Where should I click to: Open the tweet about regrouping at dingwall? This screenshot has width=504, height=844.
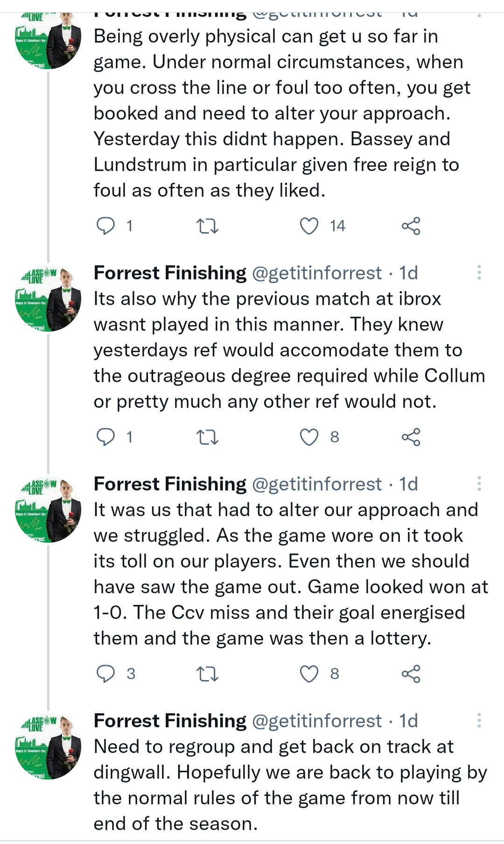point(280,785)
